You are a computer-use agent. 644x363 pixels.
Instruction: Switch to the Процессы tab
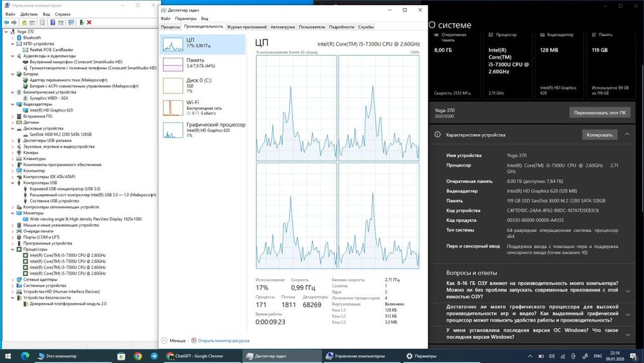pos(171,26)
